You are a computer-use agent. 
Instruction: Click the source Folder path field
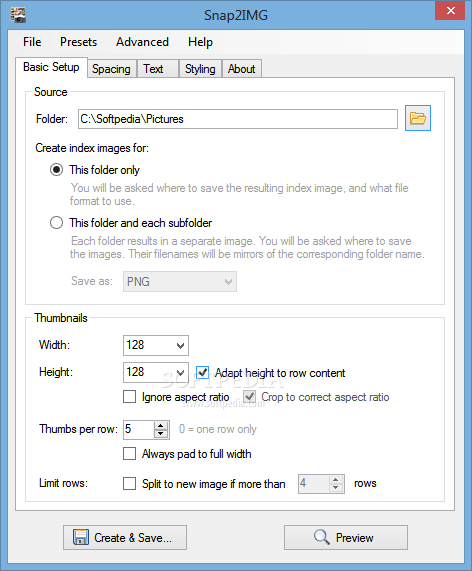tap(238, 119)
